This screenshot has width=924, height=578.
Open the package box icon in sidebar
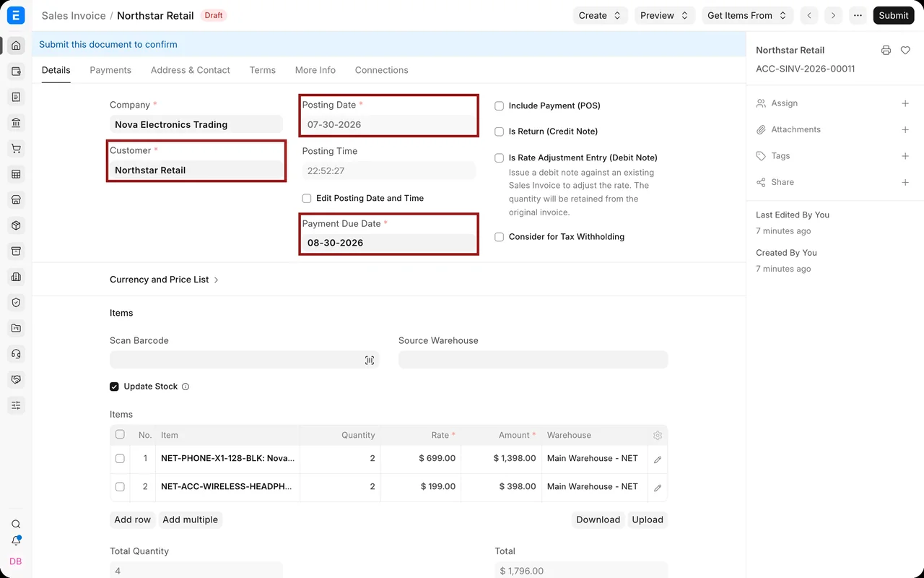16,225
